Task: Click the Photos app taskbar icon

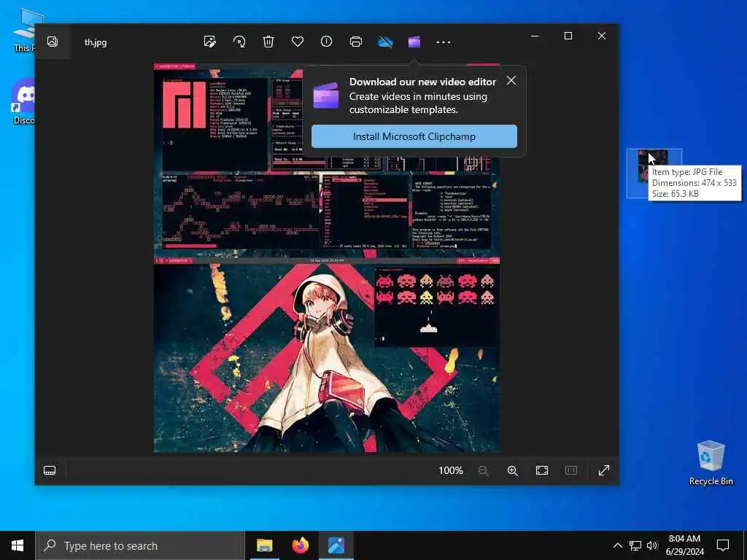Action: click(336, 545)
